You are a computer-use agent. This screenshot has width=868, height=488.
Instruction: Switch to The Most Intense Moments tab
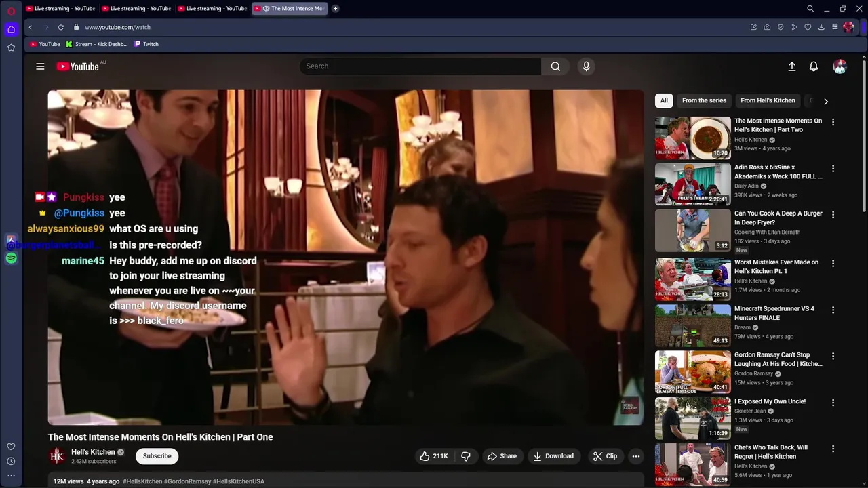pos(290,9)
